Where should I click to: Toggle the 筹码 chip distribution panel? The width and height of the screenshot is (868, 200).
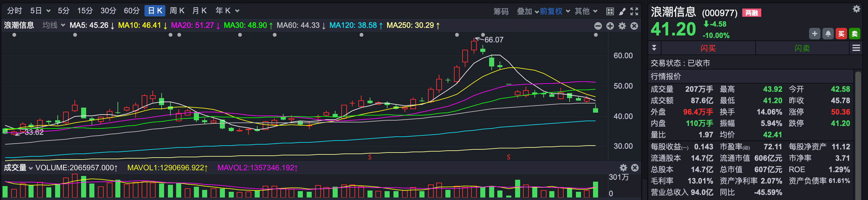501,11
